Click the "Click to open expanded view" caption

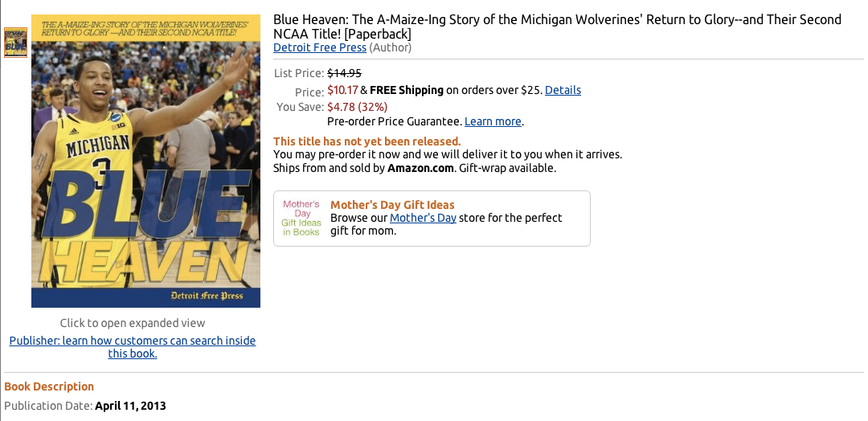[133, 323]
